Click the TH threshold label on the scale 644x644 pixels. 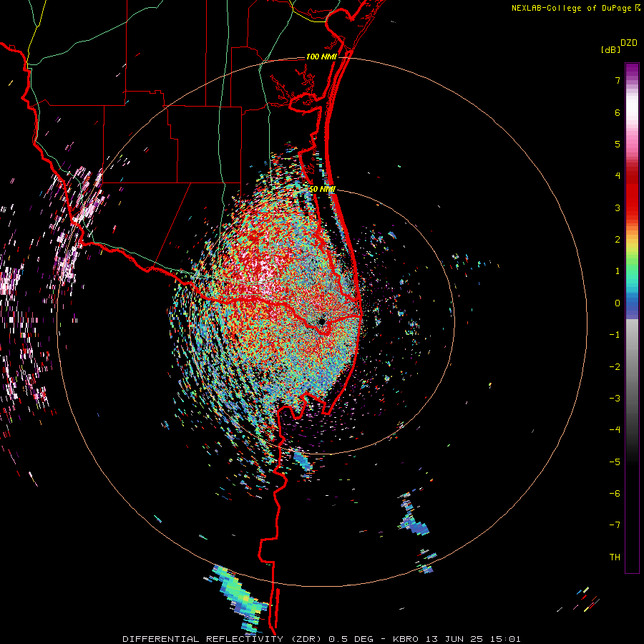pos(615,557)
